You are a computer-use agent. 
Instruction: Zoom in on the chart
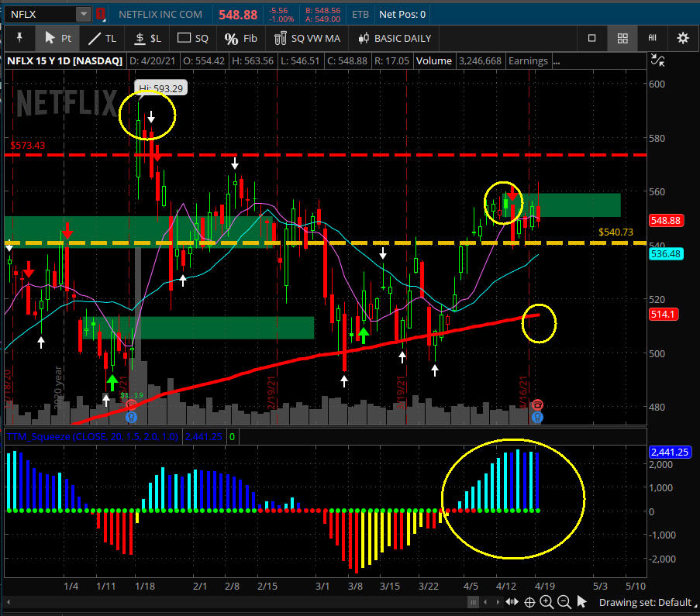pyautogui.click(x=547, y=603)
